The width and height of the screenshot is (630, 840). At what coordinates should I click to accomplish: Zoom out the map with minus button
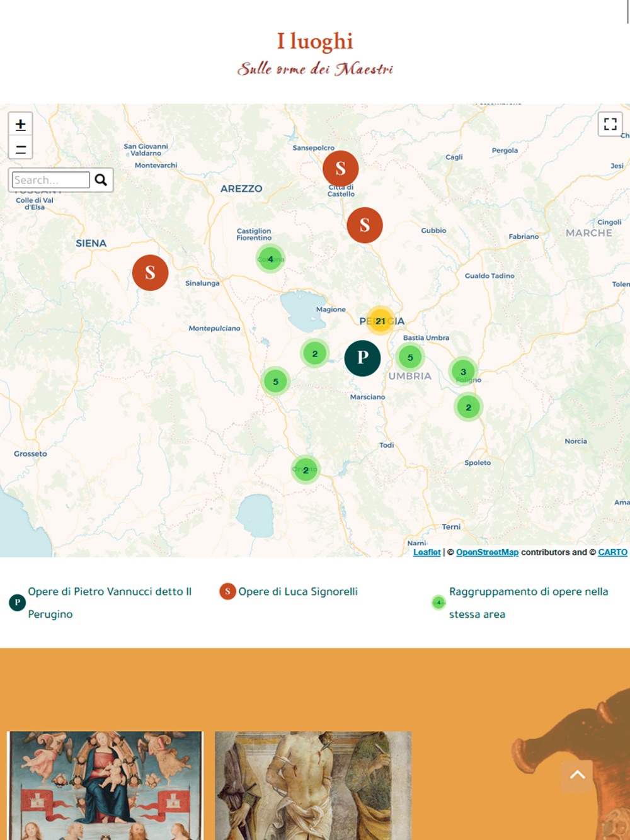[21, 149]
